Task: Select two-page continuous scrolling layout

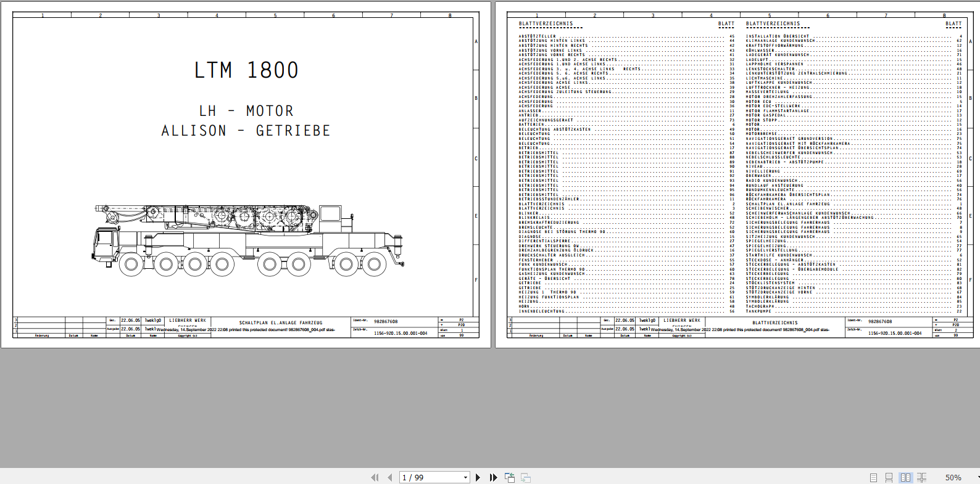Action: [x=921, y=477]
